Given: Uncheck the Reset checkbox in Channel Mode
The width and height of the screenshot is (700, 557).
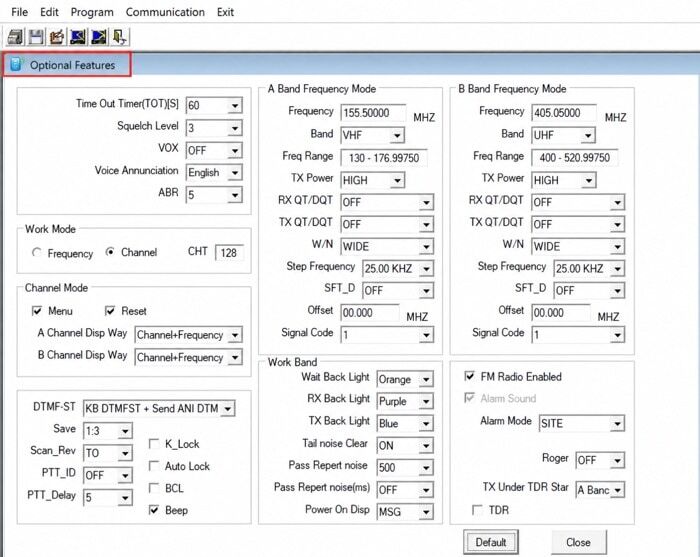Looking at the screenshot, I should coord(110,311).
